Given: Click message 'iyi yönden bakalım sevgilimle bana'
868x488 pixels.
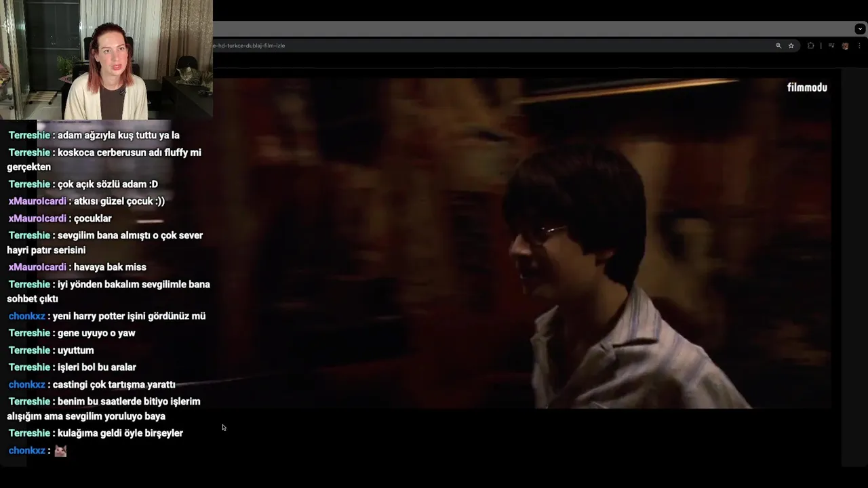Looking at the screenshot, I should point(134,284).
